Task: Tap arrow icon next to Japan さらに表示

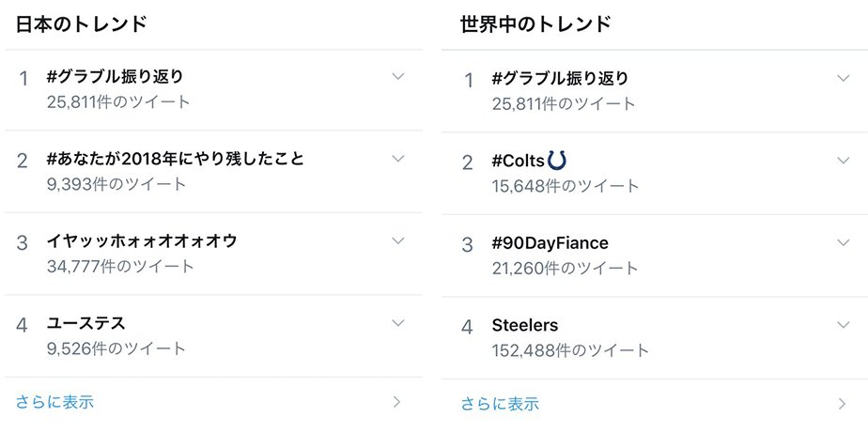Action: point(396,402)
